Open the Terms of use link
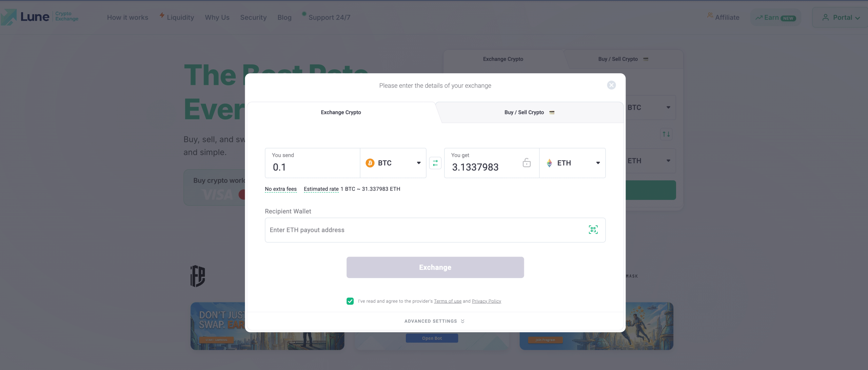This screenshot has height=370, width=868. tap(448, 301)
